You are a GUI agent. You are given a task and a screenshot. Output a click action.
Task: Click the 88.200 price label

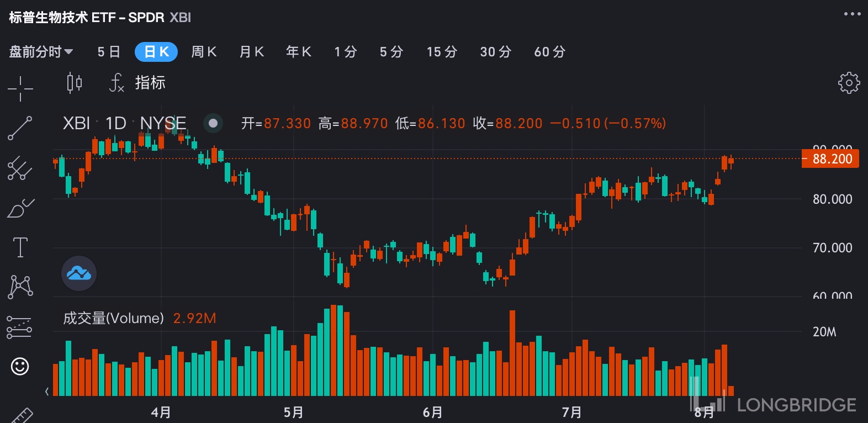[x=830, y=159]
